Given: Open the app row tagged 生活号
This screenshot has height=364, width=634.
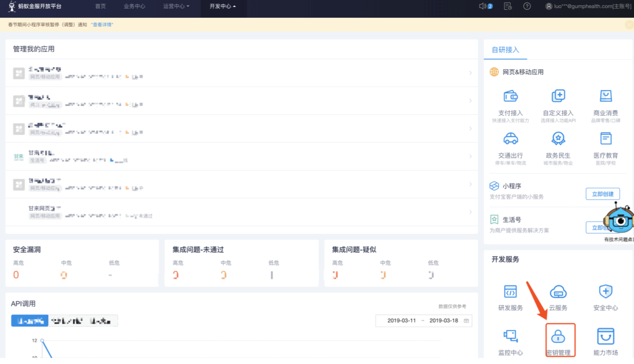Looking at the screenshot, I should tap(242, 156).
